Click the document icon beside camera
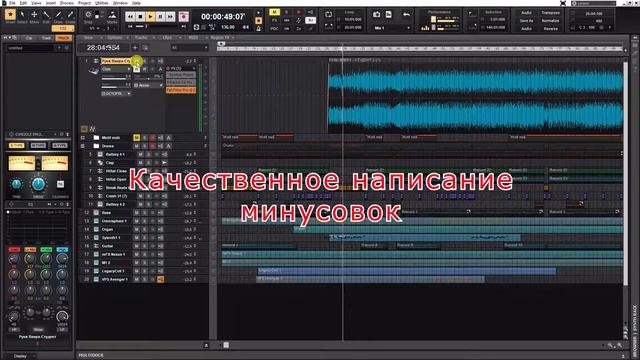This screenshot has height=360, width=640. pos(389,15)
